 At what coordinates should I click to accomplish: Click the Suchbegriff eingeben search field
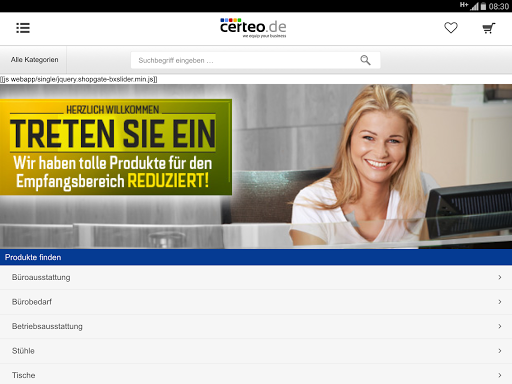(255, 60)
